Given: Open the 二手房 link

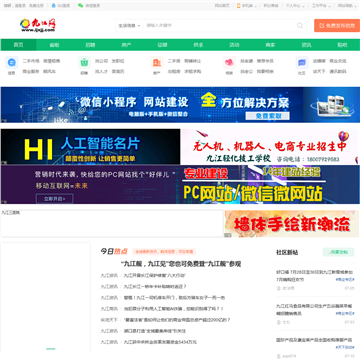Looking at the screenshot, I should 174,61.
